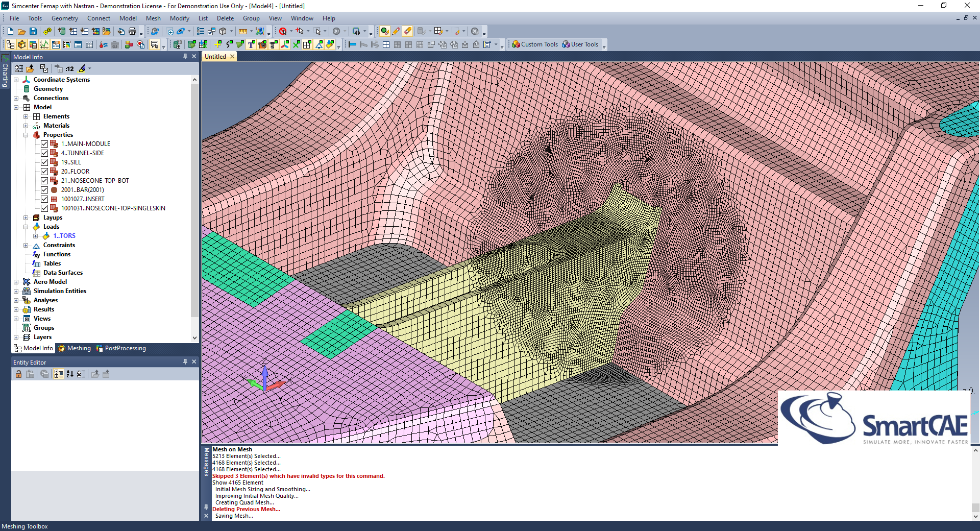Click the reload-from-folder icon in Model Info

(x=30, y=68)
